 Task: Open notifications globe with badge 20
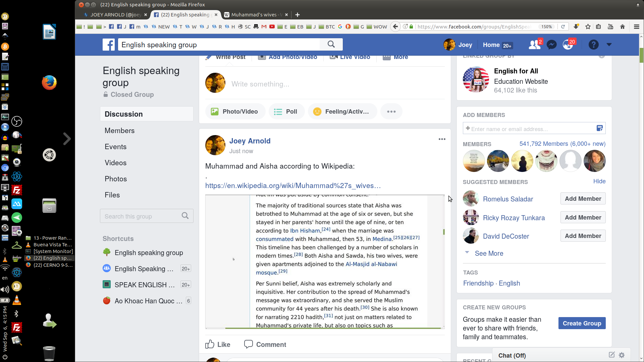[568, 44]
